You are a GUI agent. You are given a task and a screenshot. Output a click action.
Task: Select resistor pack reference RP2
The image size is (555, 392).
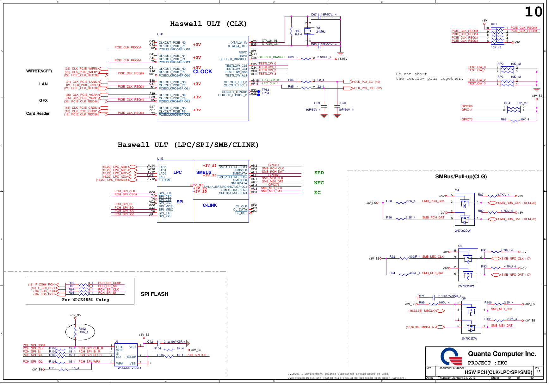500,64
